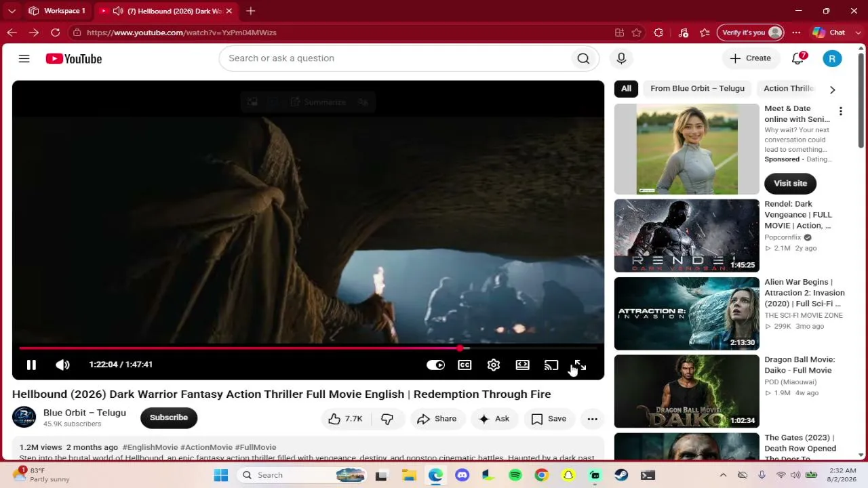Click the 'Visit site' ad button
Screen dimensions: 868x488
point(790,183)
